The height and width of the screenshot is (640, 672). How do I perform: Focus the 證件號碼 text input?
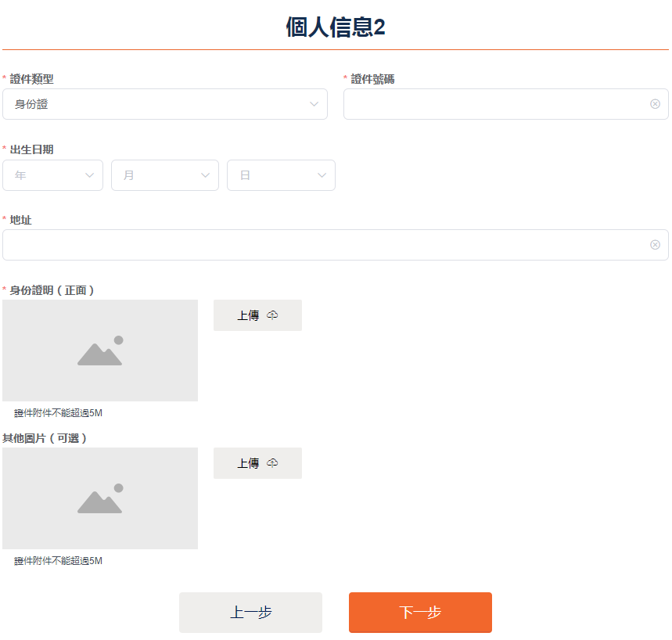(x=493, y=104)
